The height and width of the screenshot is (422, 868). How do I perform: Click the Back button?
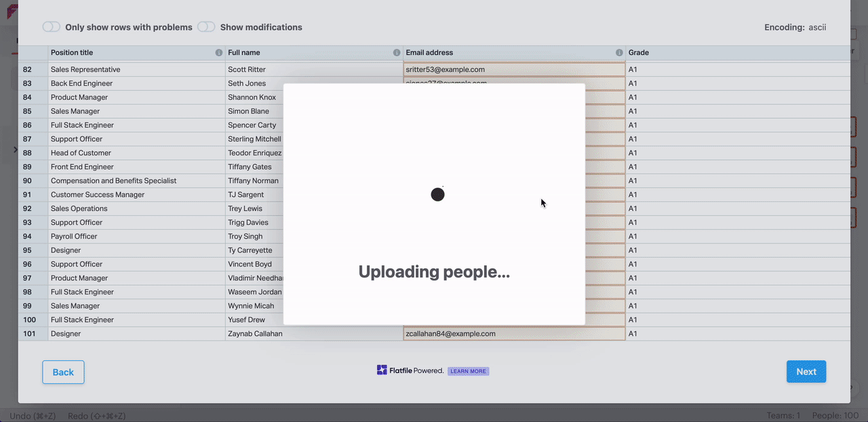[x=63, y=372]
